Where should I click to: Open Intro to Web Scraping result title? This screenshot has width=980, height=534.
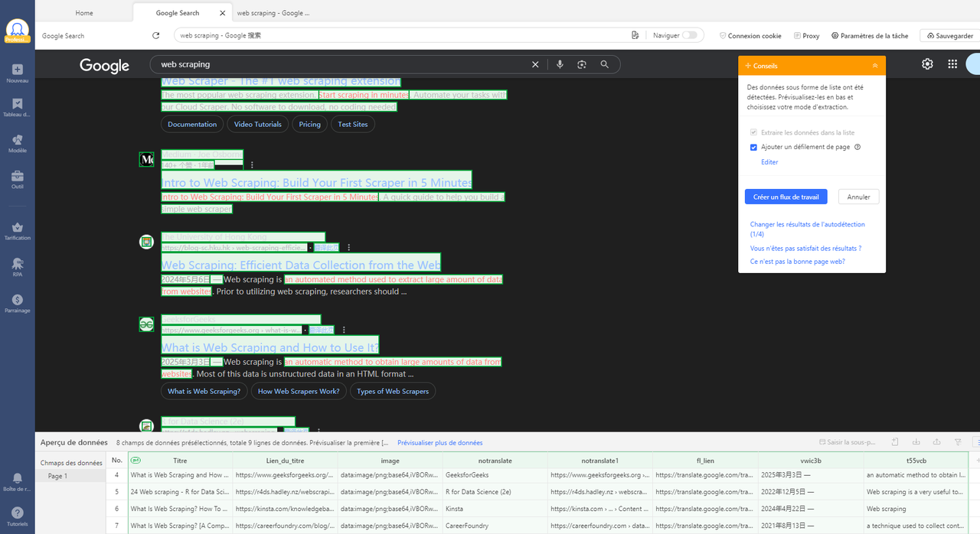coord(316,182)
